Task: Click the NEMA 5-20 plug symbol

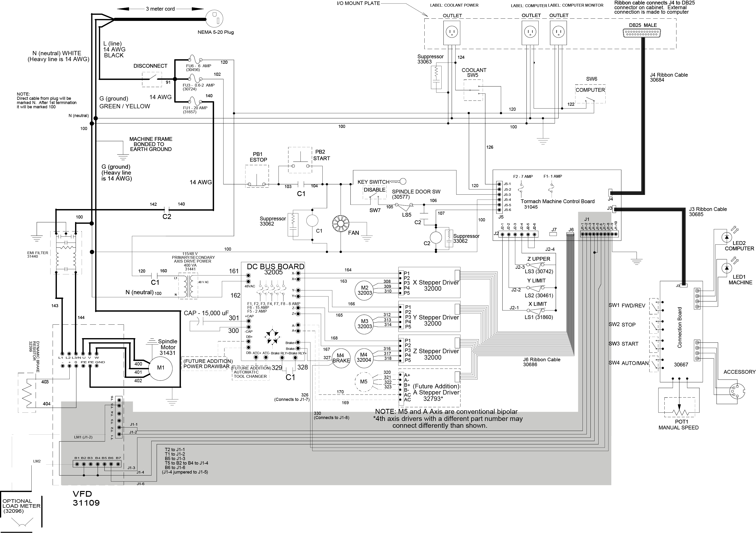Action: point(214,19)
